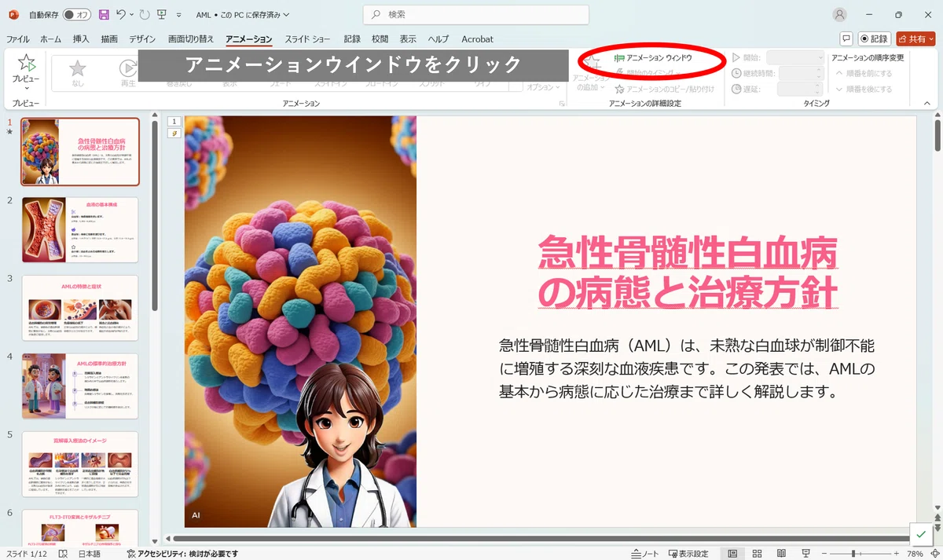
Task: Click the green checkmark badge
Action: [x=921, y=534]
